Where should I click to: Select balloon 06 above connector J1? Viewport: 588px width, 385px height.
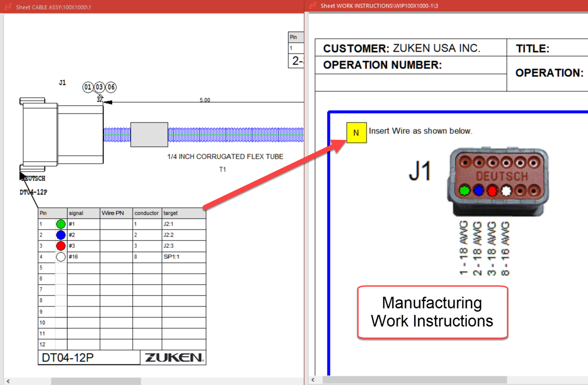click(x=111, y=87)
